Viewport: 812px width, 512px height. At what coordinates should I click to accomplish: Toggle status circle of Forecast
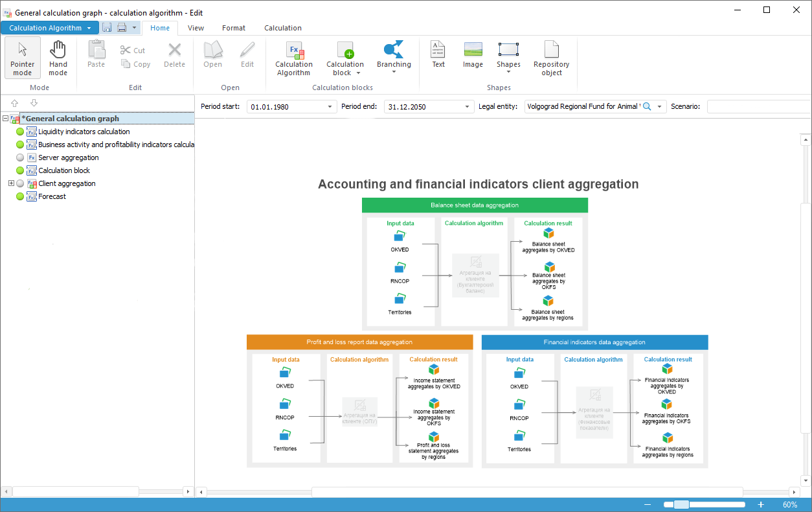pyautogui.click(x=20, y=196)
